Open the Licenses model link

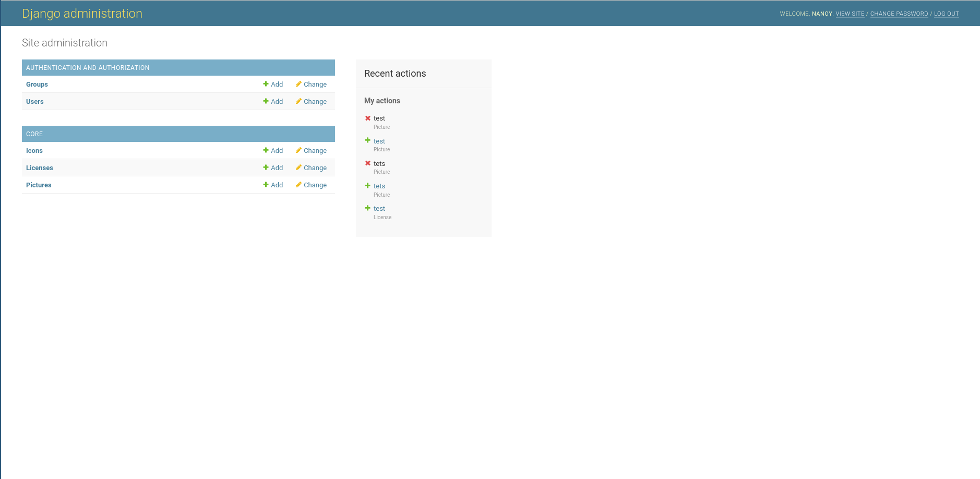[x=40, y=168]
